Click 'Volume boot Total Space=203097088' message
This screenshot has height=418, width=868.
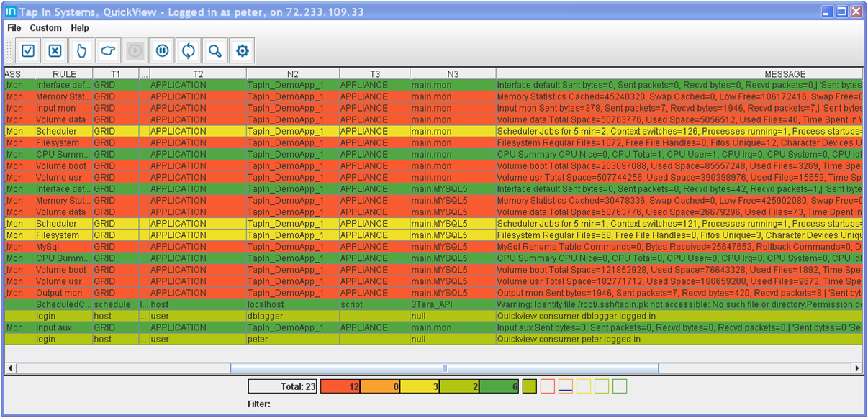(x=679, y=165)
